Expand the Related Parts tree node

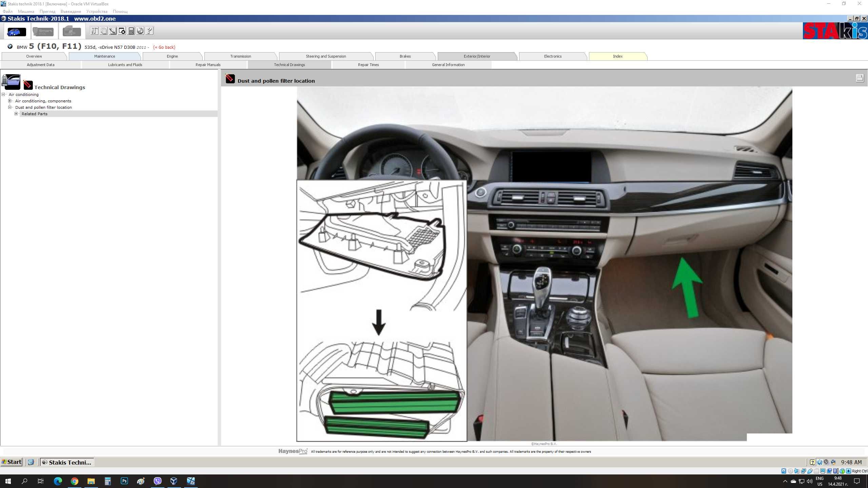(16, 114)
